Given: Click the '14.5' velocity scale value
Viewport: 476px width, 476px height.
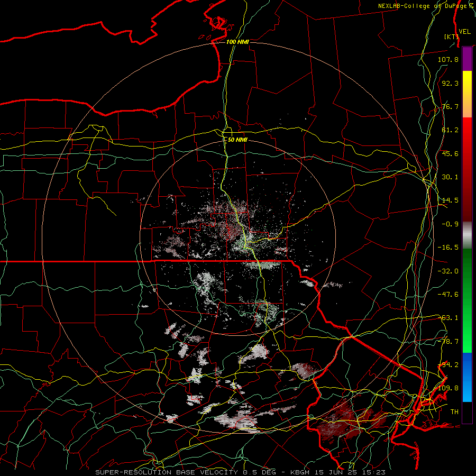Looking at the screenshot, I should [450, 200].
